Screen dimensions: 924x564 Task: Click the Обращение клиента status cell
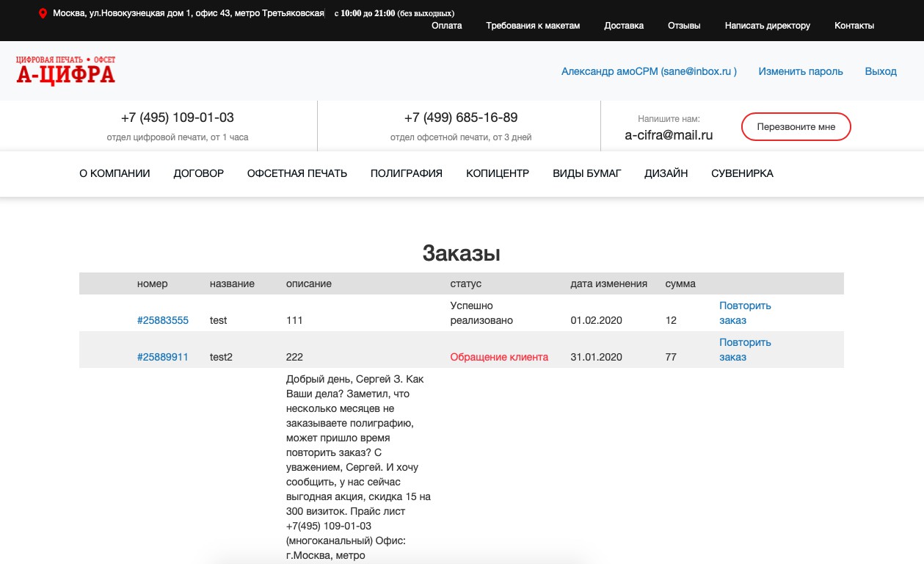[x=499, y=357]
